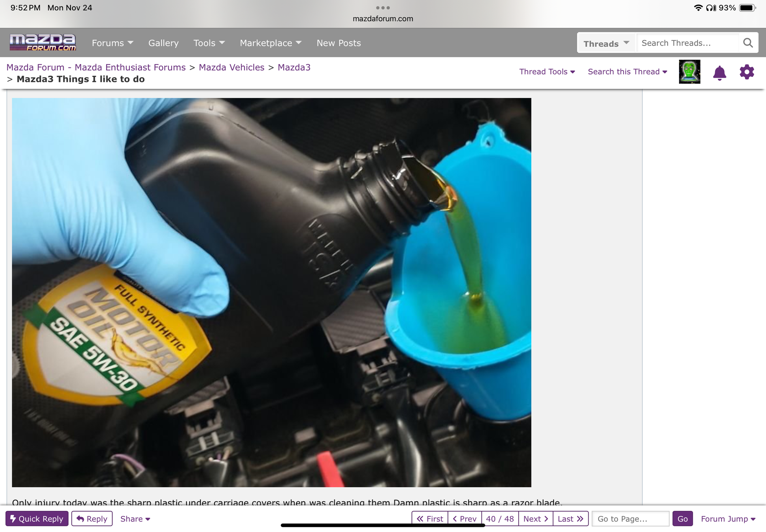Open the notifications bell
Image resolution: width=766 pixels, height=532 pixels.
click(x=719, y=72)
